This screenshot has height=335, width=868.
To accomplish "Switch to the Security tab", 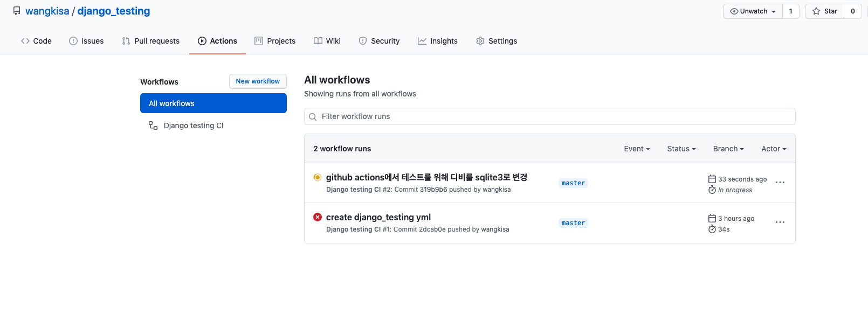I will tap(379, 41).
